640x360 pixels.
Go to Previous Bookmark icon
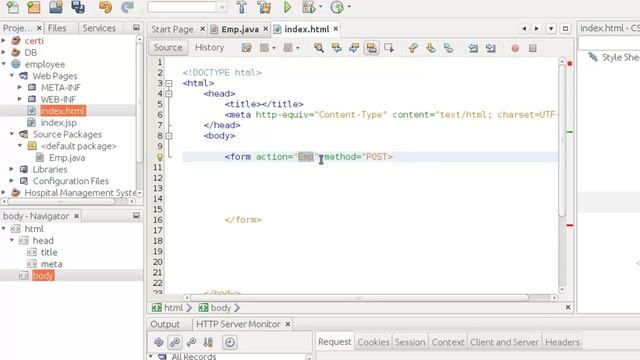pyautogui.click(x=413, y=48)
